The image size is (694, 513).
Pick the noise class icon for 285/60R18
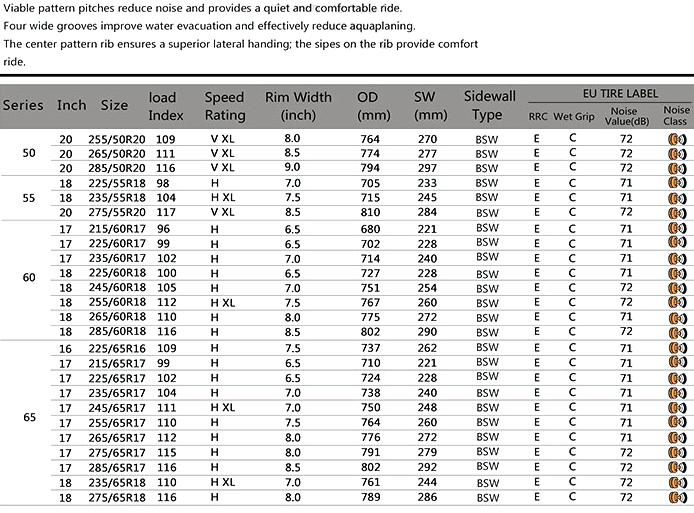(x=677, y=332)
